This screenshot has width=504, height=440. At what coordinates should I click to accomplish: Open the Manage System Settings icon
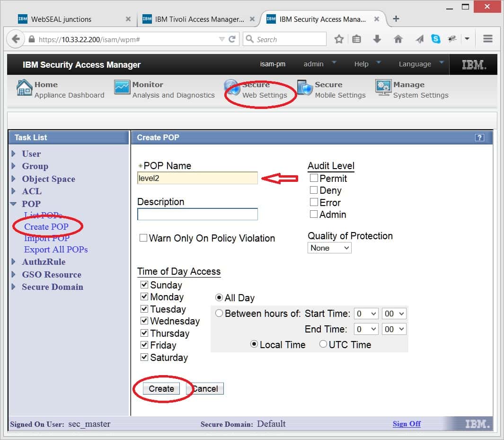383,88
